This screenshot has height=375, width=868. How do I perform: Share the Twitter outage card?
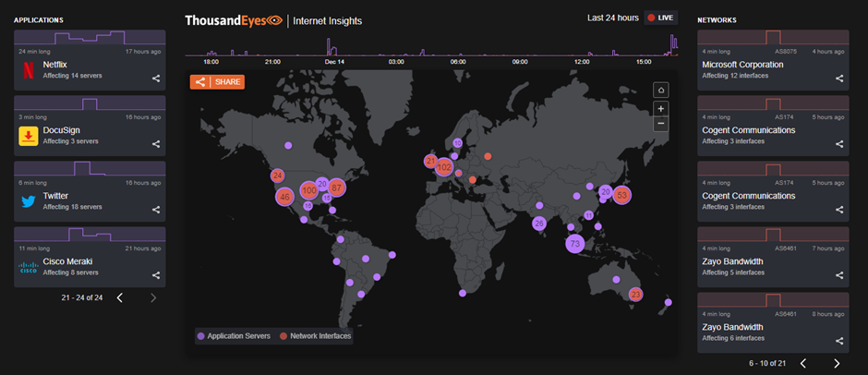tap(156, 210)
